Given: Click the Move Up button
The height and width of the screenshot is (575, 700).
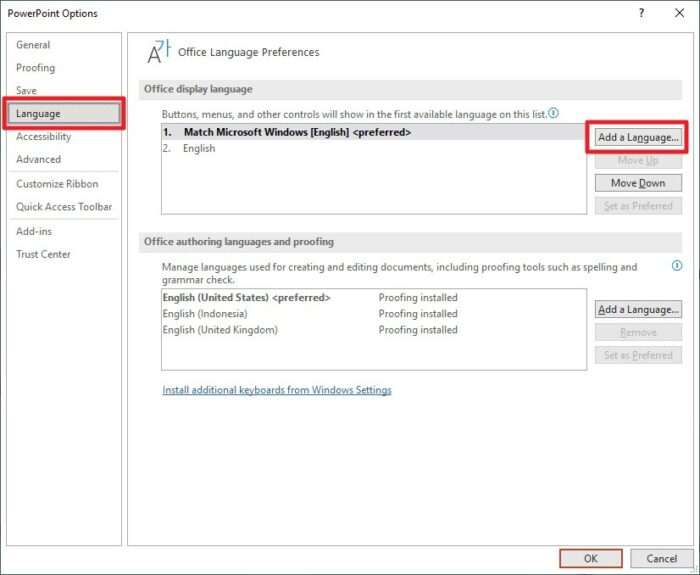Looking at the screenshot, I should click(638, 160).
